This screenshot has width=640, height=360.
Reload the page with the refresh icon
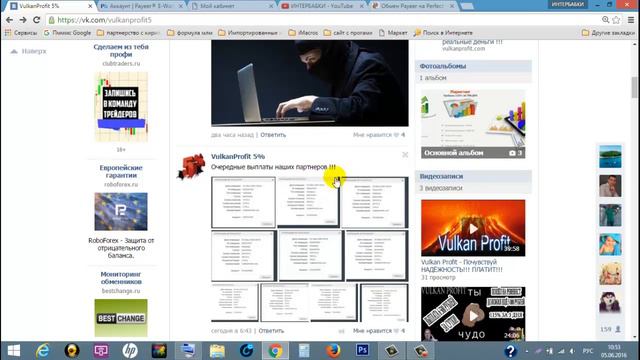pos(36,20)
